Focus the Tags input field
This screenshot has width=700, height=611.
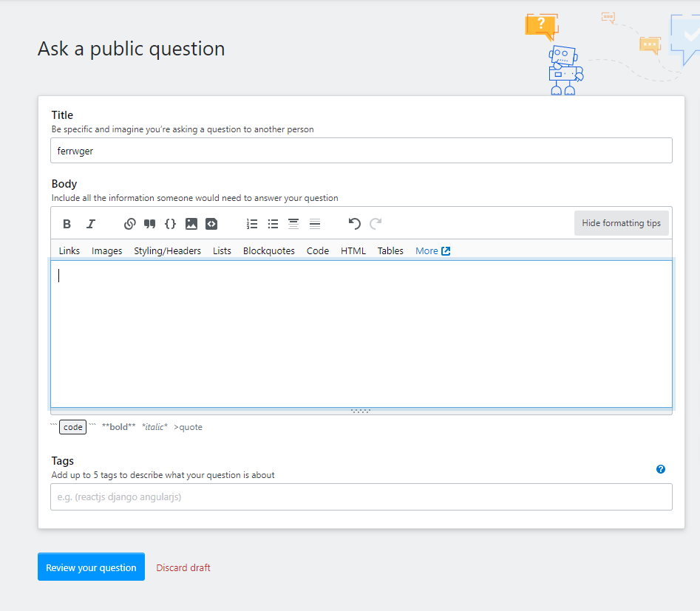[x=361, y=496]
